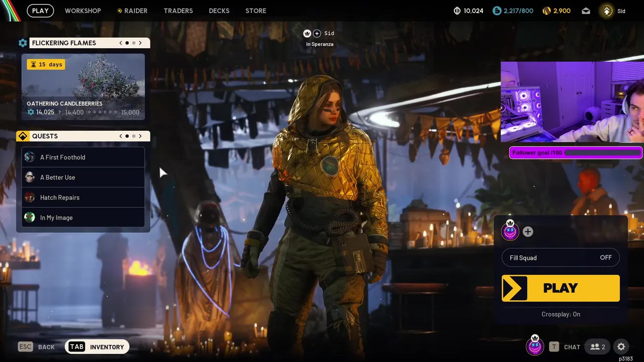Select the In My Image quest
644x362 pixels.
tap(83, 218)
